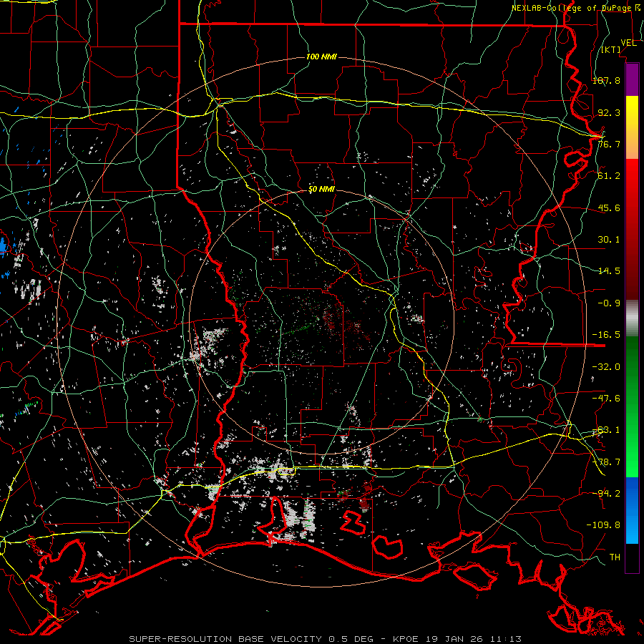Click the [KT] units label
Viewport: 644px width, 644px height.
click(611, 49)
